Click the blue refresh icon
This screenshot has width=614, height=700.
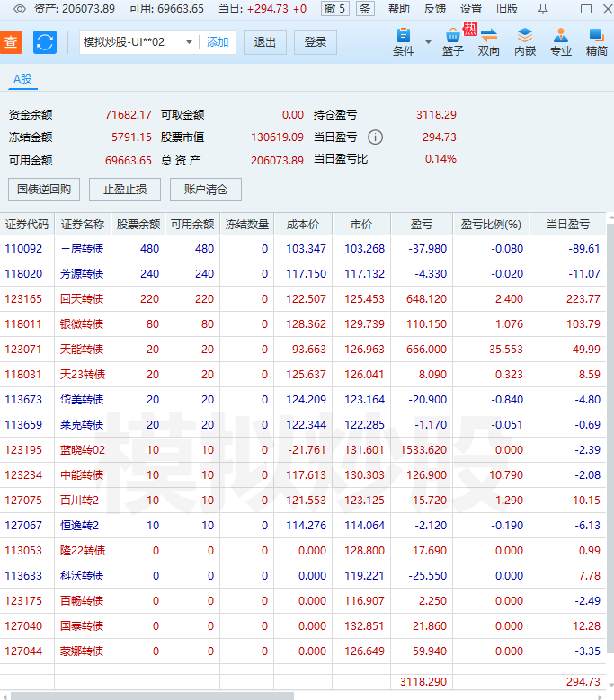pyautogui.click(x=44, y=42)
